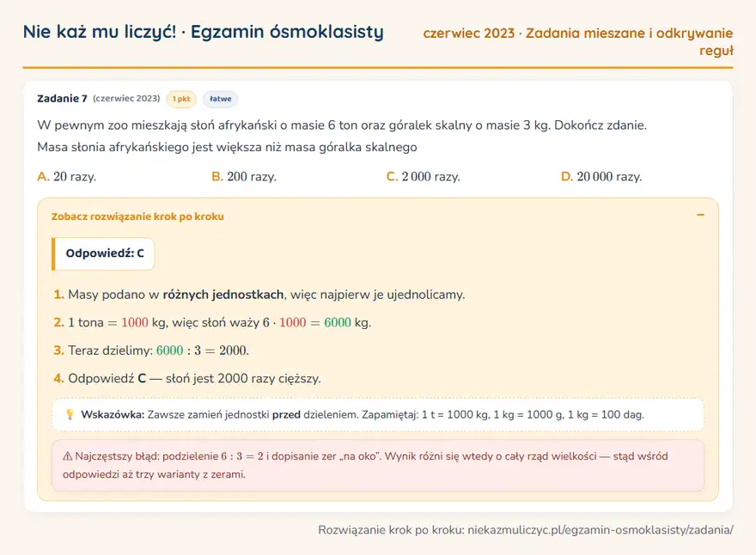This screenshot has width=756, height=555.
Task: Select answer D. 20 000 razy
Action: click(601, 176)
